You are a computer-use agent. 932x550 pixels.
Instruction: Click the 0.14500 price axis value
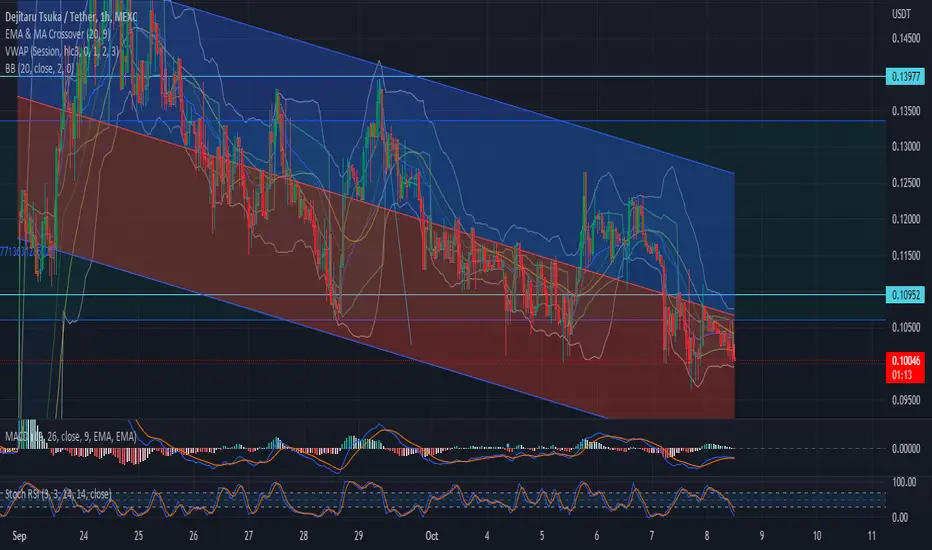906,38
